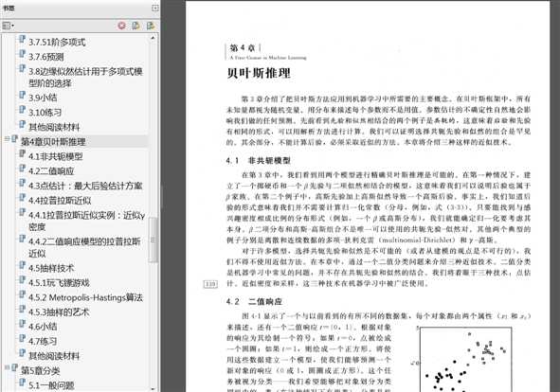Expand the 第5章分类 tree node

pyautogui.click(x=7, y=367)
